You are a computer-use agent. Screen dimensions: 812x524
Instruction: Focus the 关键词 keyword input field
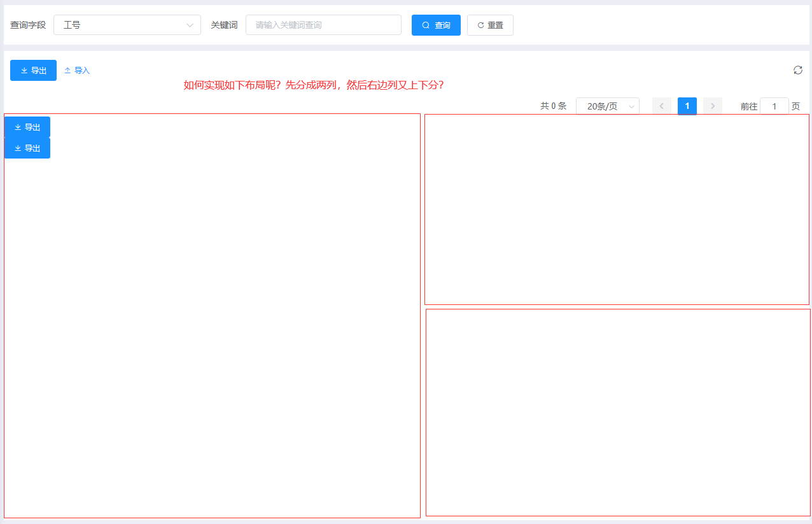[323, 25]
